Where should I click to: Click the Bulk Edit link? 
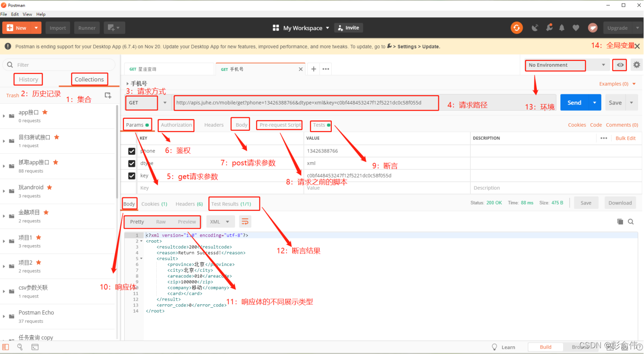click(625, 138)
